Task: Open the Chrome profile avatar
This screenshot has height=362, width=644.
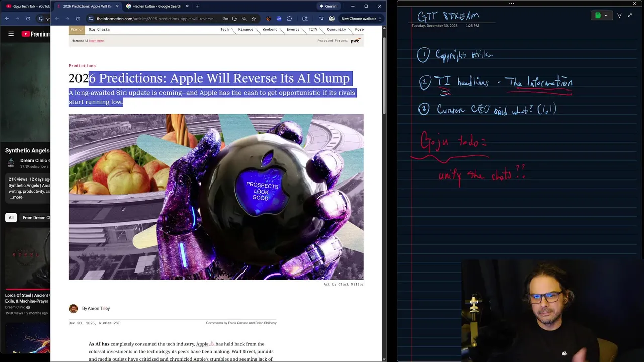Action: [x=332, y=19]
